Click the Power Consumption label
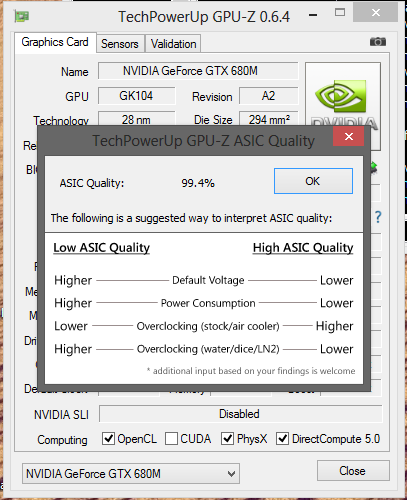This screenshot has width=407, height=500. (x=208, y=303)
